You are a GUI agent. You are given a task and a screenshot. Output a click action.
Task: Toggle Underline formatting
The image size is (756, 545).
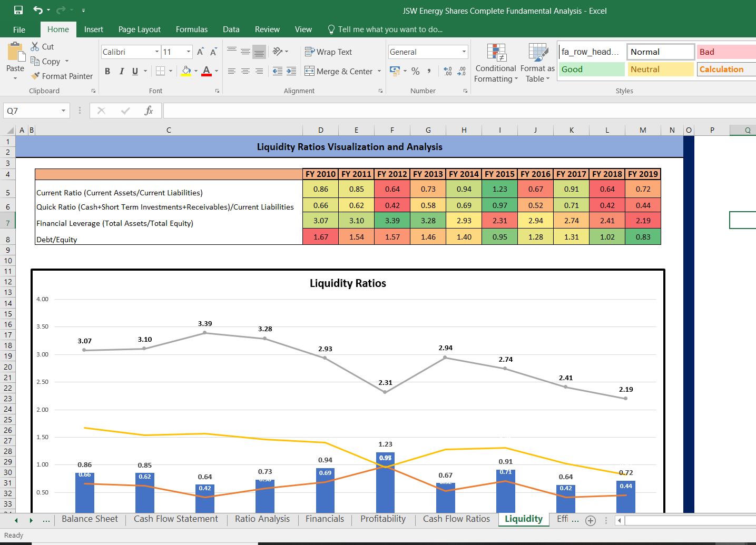pos(135,71)
